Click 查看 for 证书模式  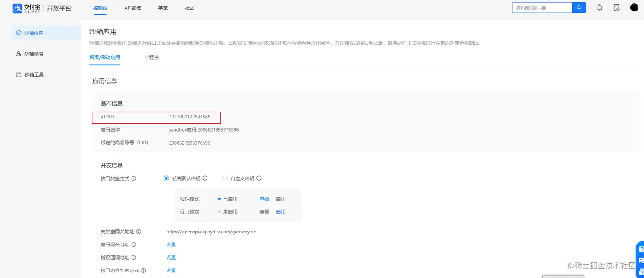[264, 212]
